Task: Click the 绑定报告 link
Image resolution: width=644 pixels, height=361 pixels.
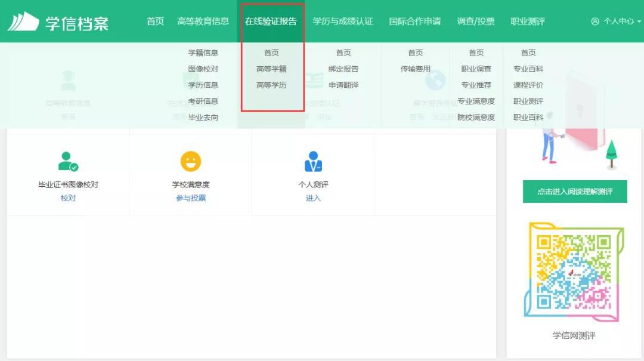Action: (343, 69)
